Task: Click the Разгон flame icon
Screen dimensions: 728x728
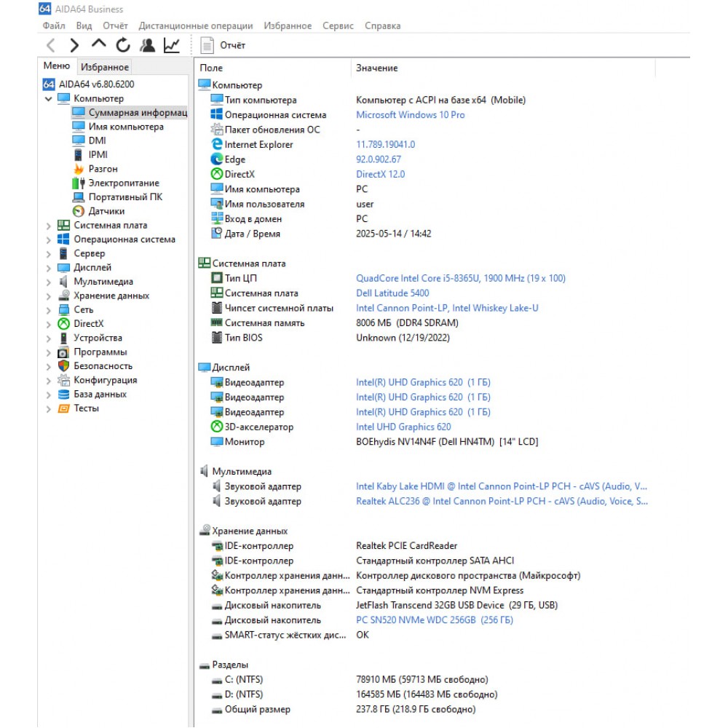Action: 79,169
